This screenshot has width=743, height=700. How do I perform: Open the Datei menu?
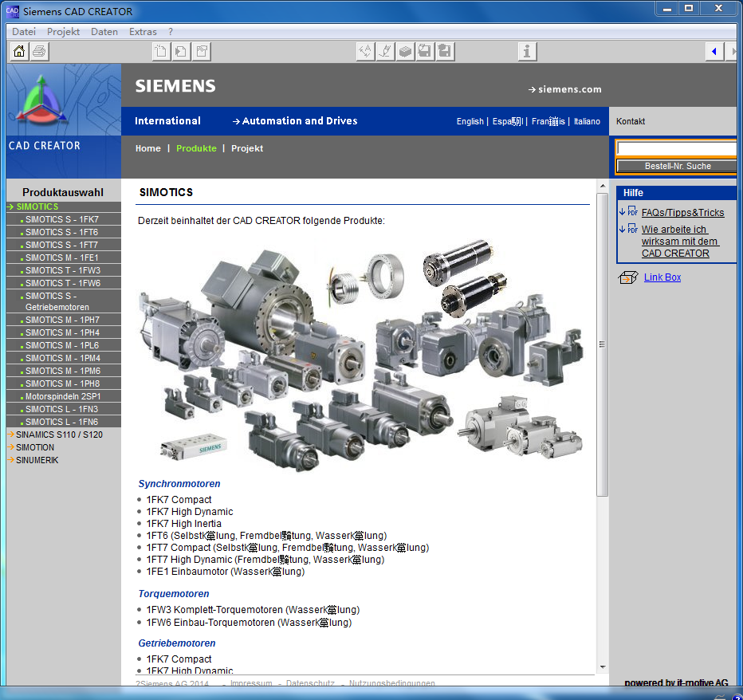(24, 32)
